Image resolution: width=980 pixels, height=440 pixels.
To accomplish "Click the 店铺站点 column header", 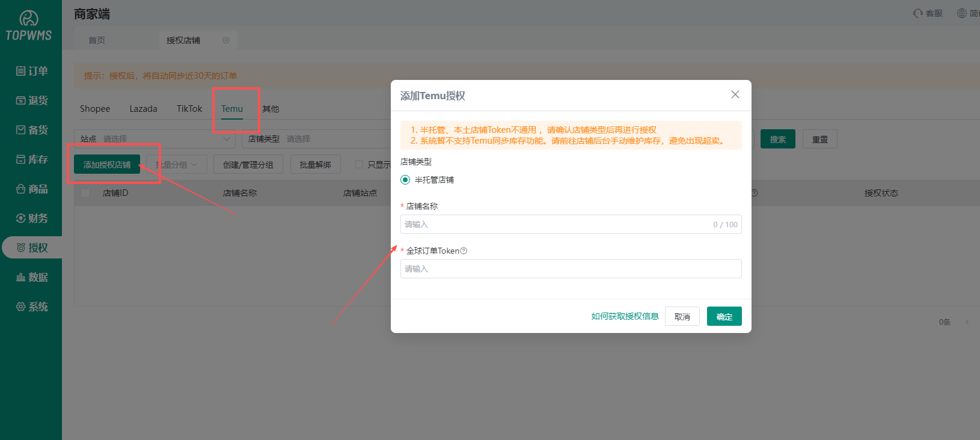I will pos(360,193).
